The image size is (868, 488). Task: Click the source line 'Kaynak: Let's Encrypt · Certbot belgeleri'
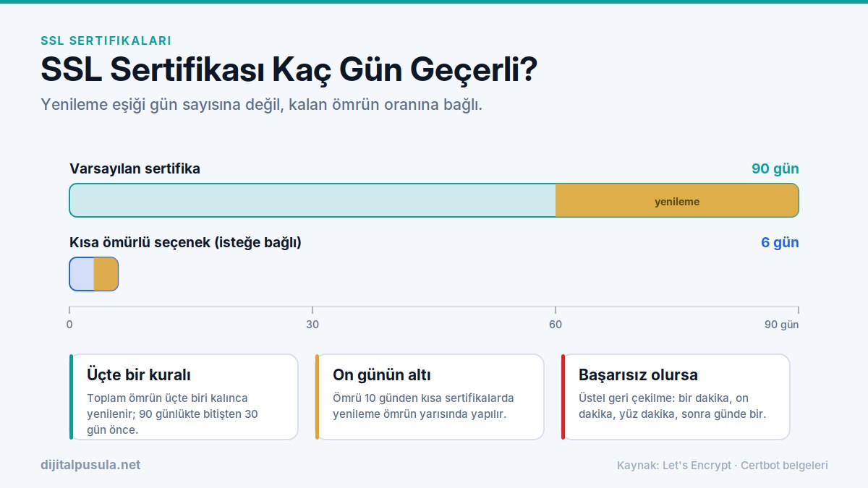pyautogui.click(x=723, y=465)
